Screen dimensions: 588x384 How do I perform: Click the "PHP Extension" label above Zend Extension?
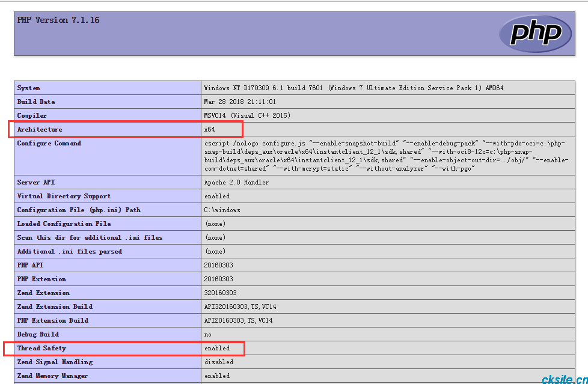coord(41,279)
